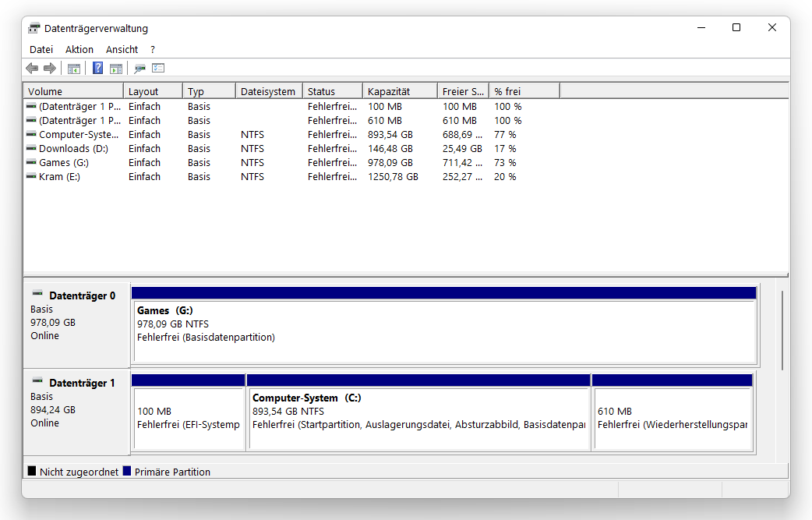The height and width of the screenshot is (520, 812).
Task: Select the Games (G:) partition block on Datenträger 0
Action: coord(446,325)
